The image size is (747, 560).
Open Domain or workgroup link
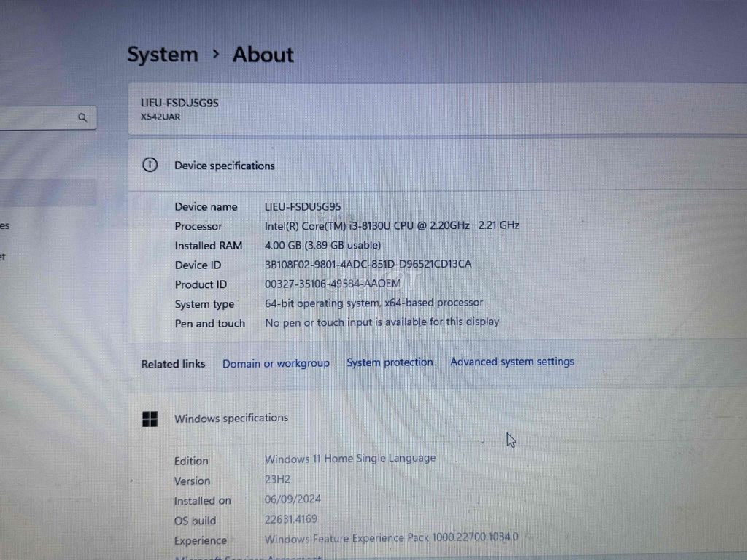click(276, 364)
